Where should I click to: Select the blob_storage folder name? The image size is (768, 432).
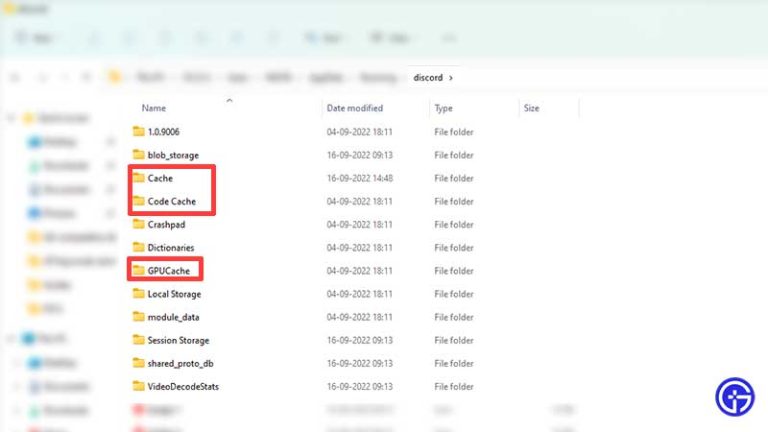click(x=173, y=155)
